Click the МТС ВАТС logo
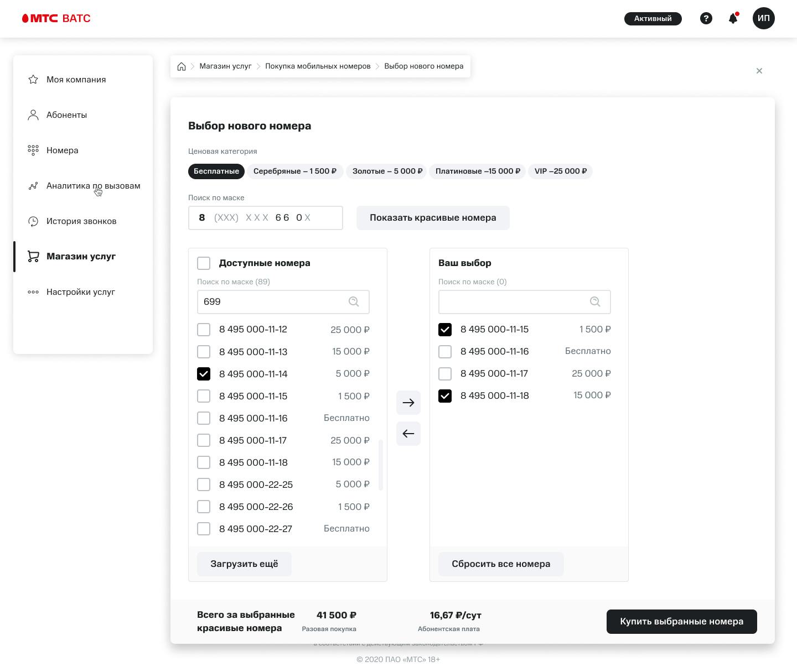 pos(56,18)
